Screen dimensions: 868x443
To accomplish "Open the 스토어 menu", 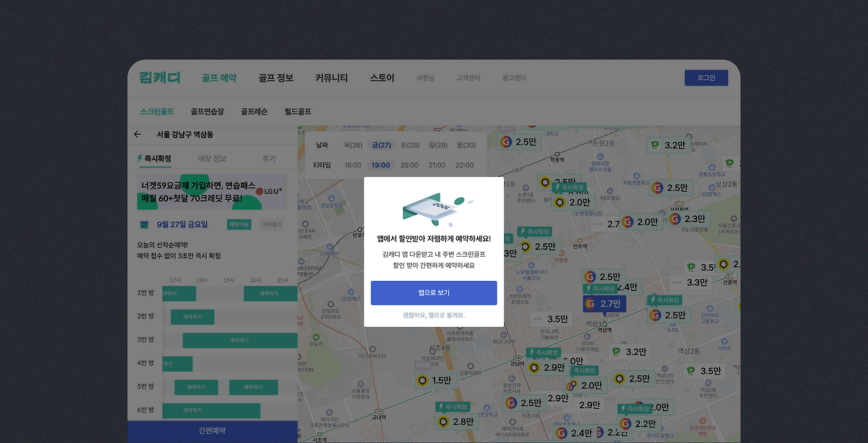I will (x=382, y=78).
